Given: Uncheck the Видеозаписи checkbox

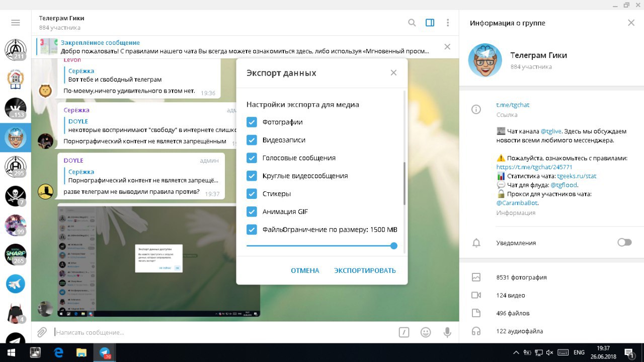Looking at the screenshot, I should point(252,140).
